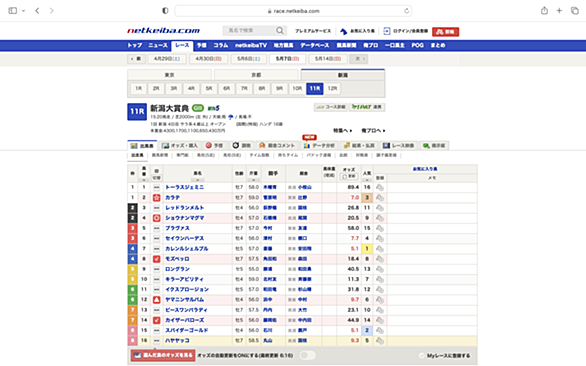Image resolution: width=586 pixels, height=366 pixels.
Task: Click Safari sidebar toggle icon
Action: pyautogui.click(x=13, y=11)
